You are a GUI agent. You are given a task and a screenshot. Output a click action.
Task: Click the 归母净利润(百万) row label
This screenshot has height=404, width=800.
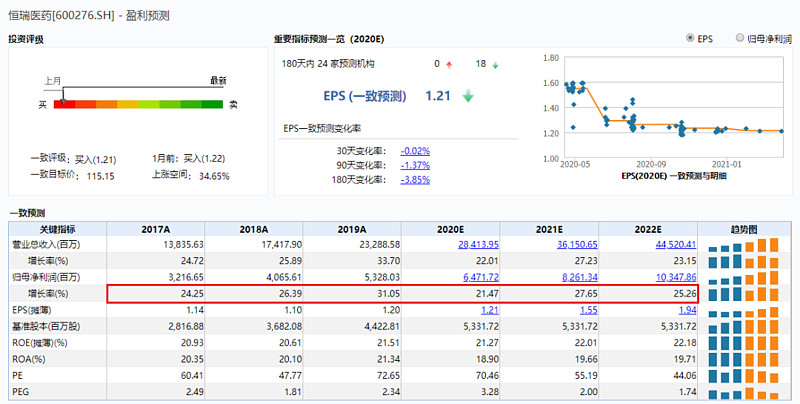[46, 277]
